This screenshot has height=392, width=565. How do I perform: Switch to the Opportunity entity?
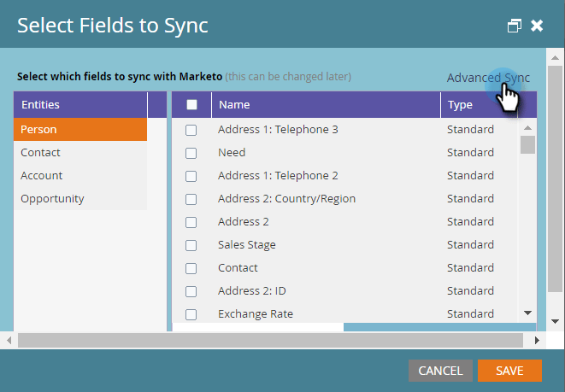[x=80, y=198]
